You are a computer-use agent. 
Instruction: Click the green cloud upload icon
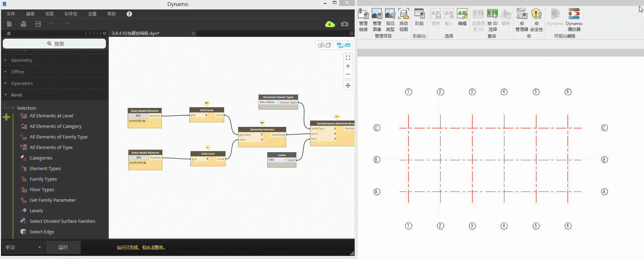pos(330,24)
